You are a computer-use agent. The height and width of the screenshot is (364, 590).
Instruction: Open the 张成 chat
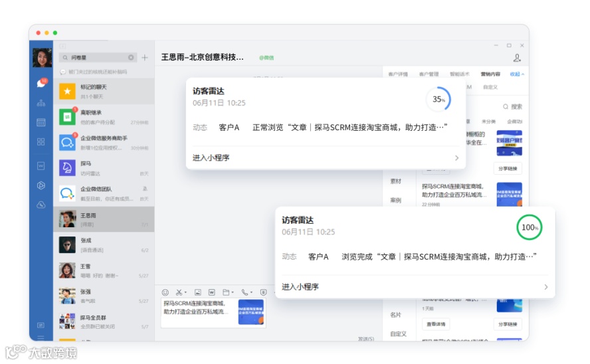click(104, 245)
